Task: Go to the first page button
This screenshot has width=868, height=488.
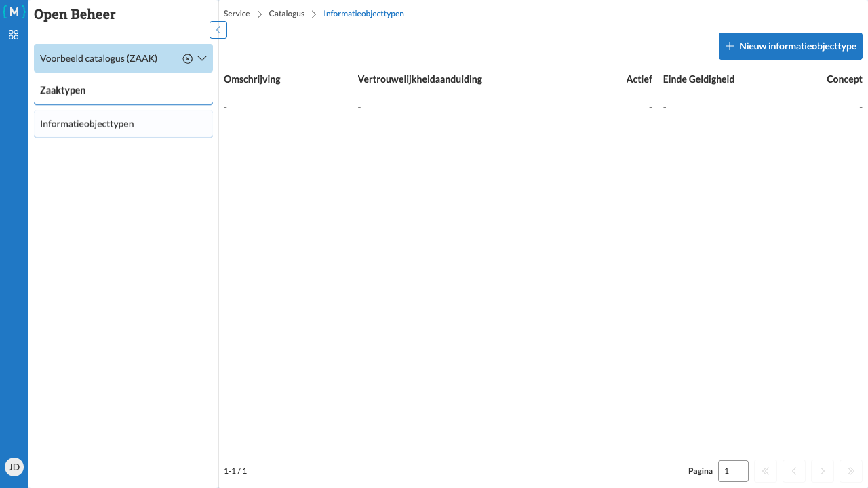Action: [x=766, y=471]
